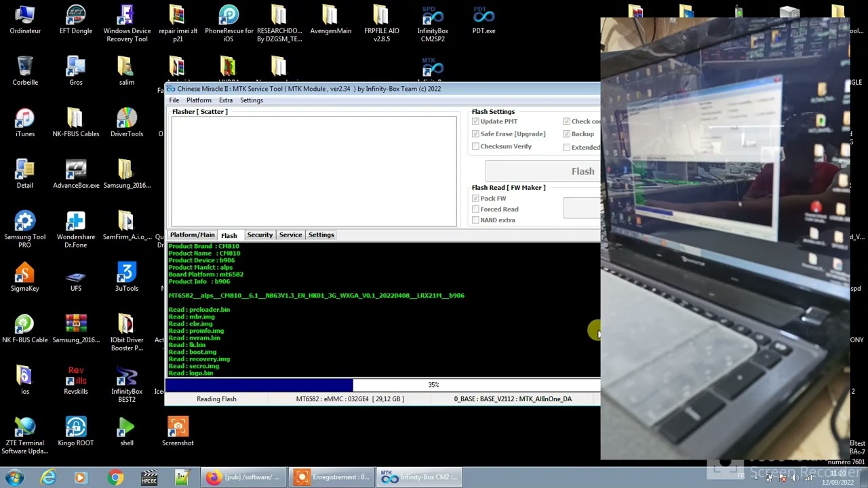Viewport: 868px width, 488px height.
Task: Click the Flasher scatter file list area
Action: [314, 171]
